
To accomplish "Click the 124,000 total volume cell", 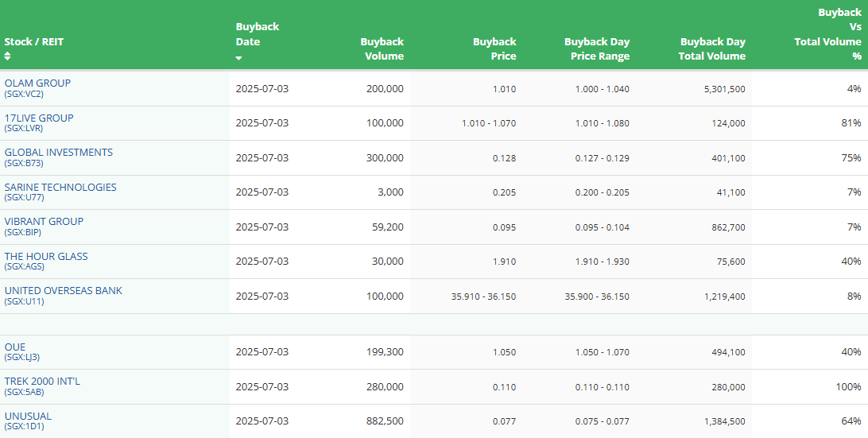I will click(x=728, y=123).
